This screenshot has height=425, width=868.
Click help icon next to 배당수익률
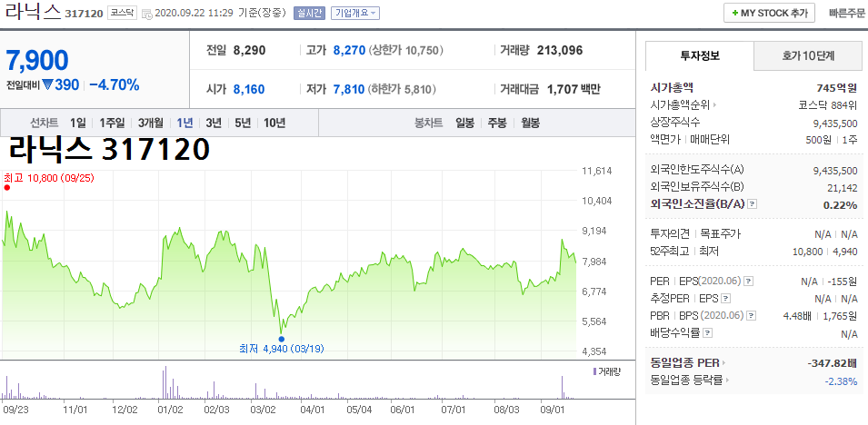coord(708,333)
